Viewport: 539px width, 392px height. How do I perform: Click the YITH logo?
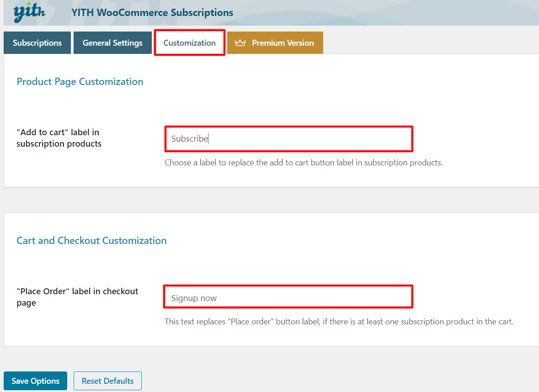[x=29, y=12]
